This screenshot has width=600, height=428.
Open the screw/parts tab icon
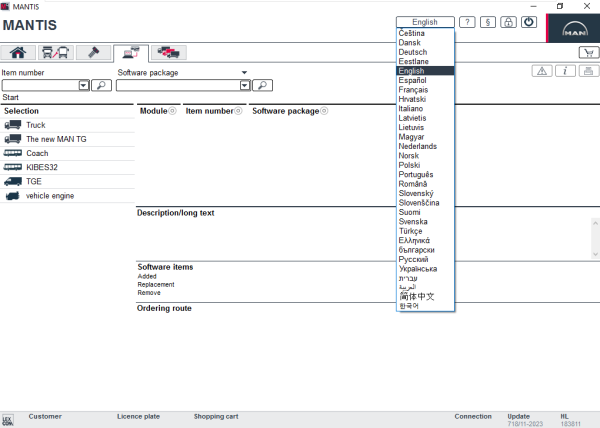93,52
